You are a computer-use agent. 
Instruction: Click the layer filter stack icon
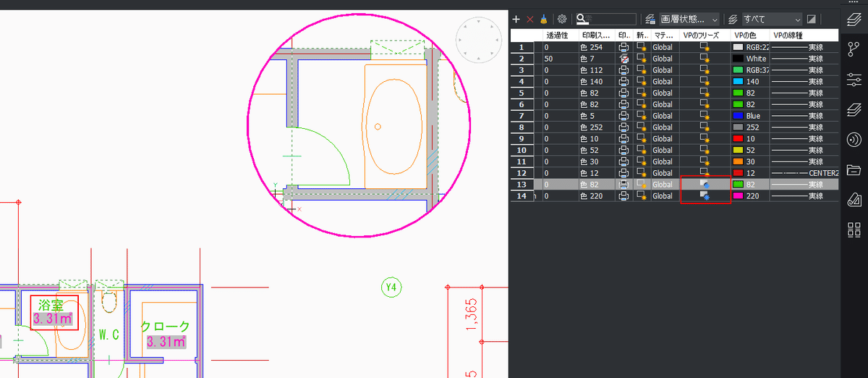733,20
